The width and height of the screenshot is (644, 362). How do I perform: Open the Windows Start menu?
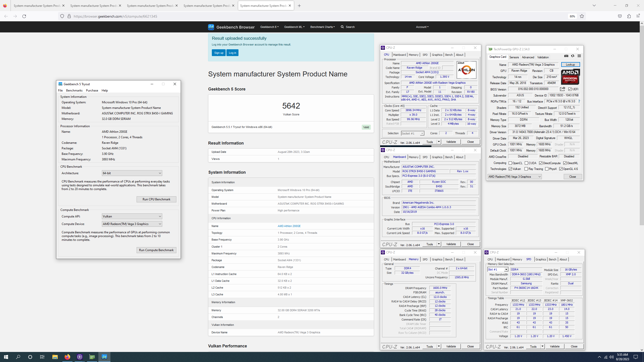point(6,357)
